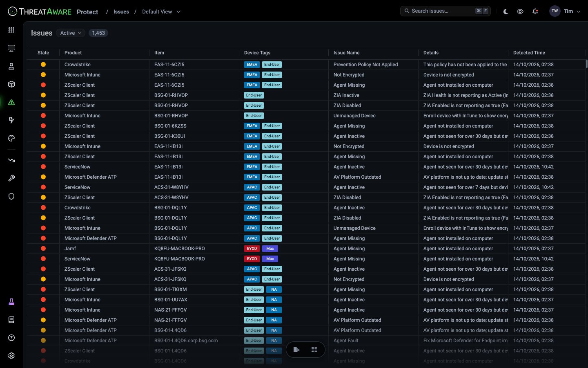
Task: Open the cube icon in the sidebar
Action: (11, 84)
